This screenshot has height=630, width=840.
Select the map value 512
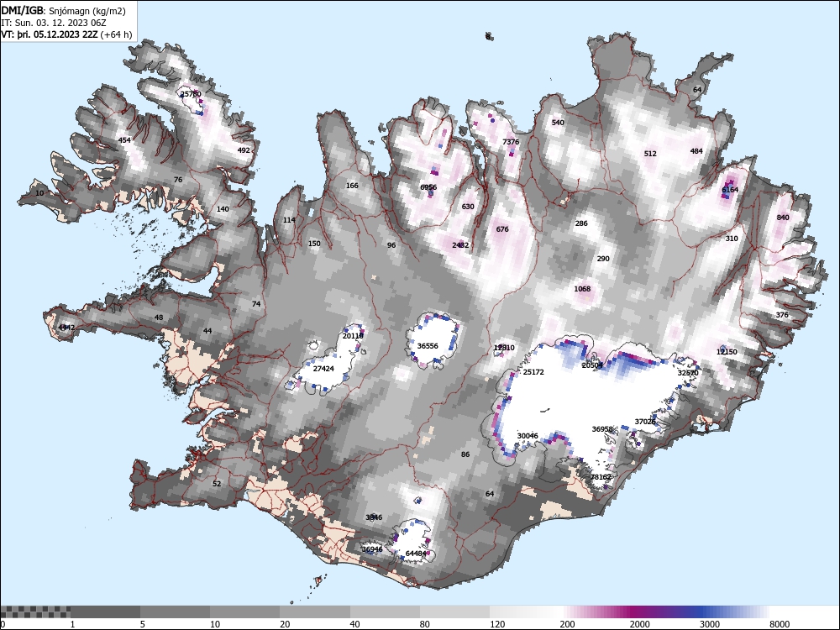(650, 154)
